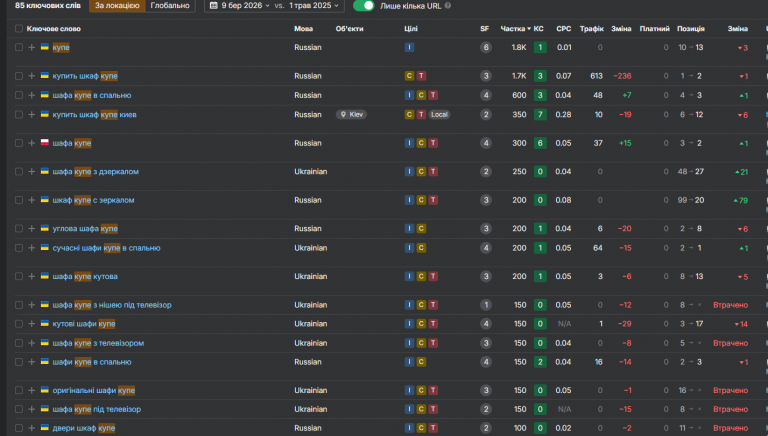This screenshot has width=768, height=436.
Task: Click the Kiev location tag
Action: (351, 115)
